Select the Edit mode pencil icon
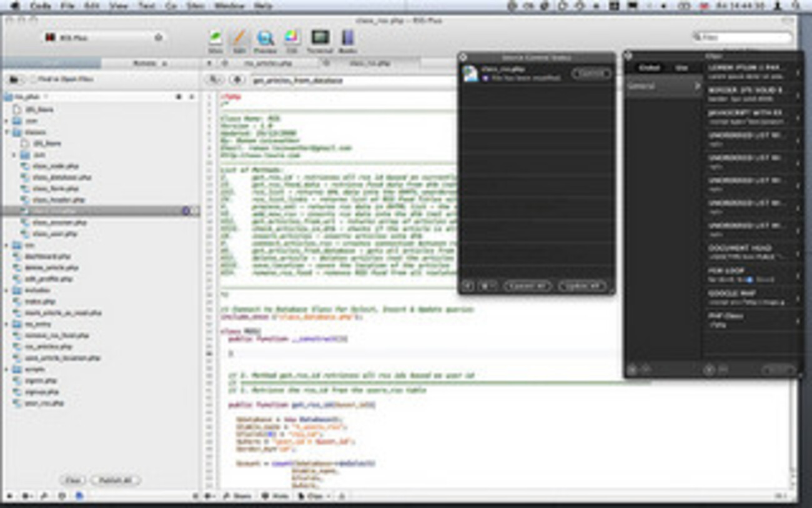Screen dimensions: 812x508 point(239,39)
